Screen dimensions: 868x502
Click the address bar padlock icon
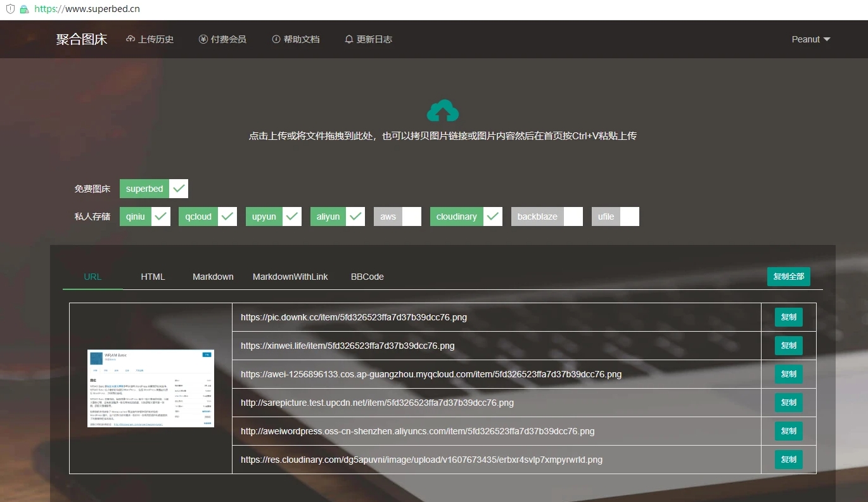[x=24, y=9]
